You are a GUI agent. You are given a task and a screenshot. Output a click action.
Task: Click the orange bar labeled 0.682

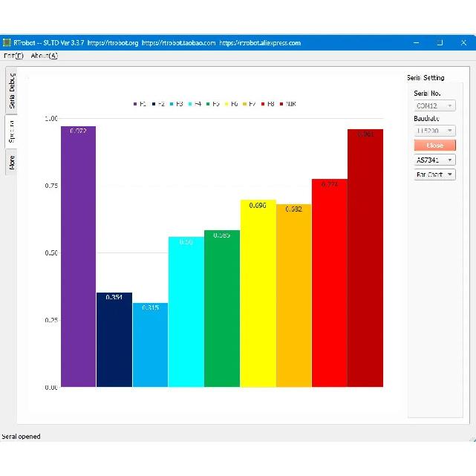294,296
